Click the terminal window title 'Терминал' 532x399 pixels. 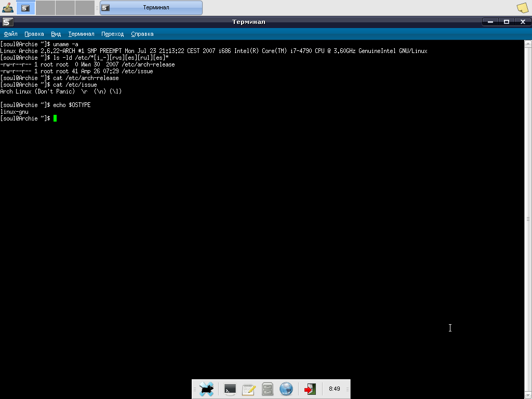[x=249, y=22]
